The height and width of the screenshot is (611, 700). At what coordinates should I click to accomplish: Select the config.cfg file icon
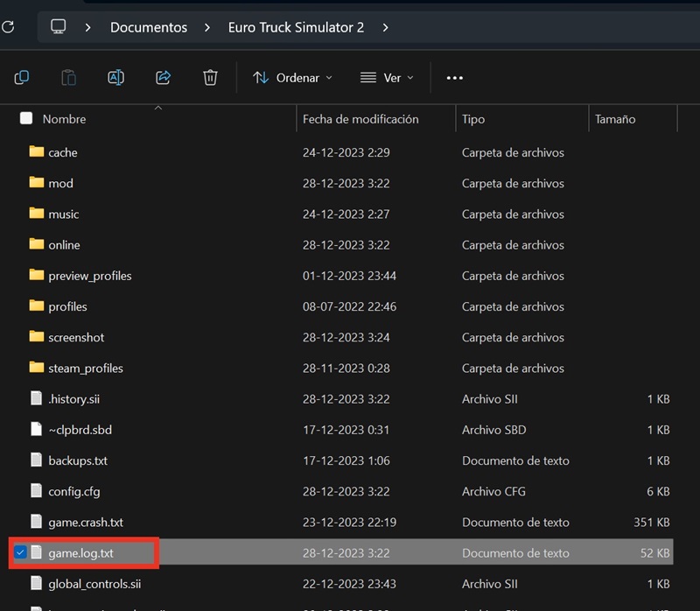tap(36, 490)
